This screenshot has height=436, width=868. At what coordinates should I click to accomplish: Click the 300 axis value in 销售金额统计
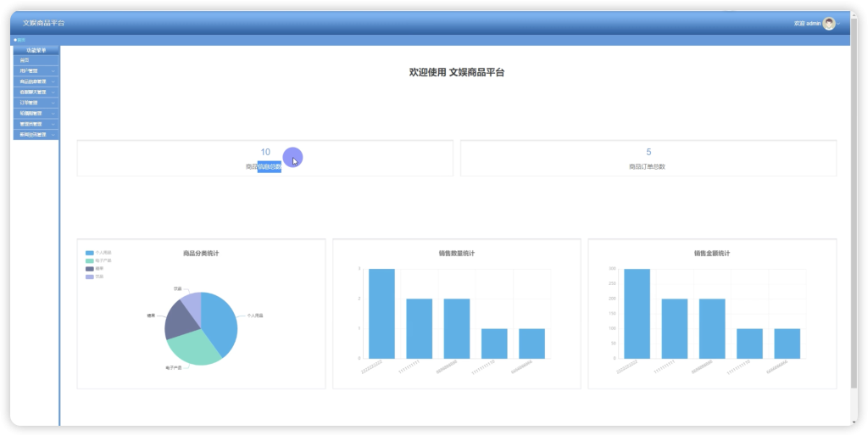(612, 269)
